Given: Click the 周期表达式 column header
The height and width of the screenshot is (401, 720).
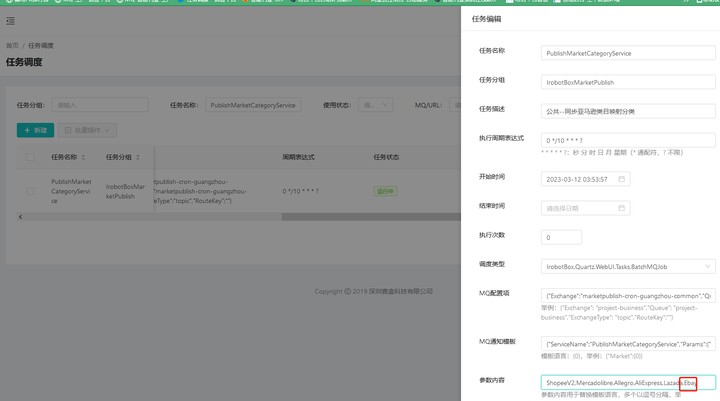Looking at the screenshot, I should (x=298, y=157).
